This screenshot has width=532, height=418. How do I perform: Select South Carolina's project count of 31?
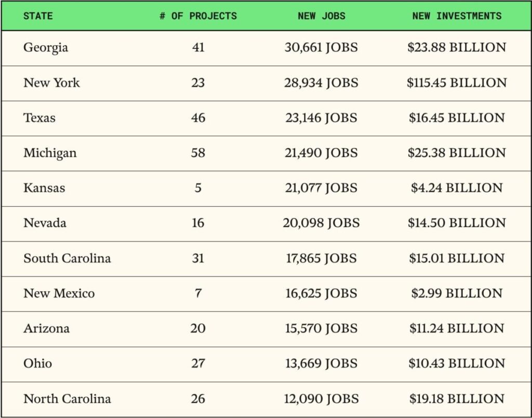[x=198, y=258]
